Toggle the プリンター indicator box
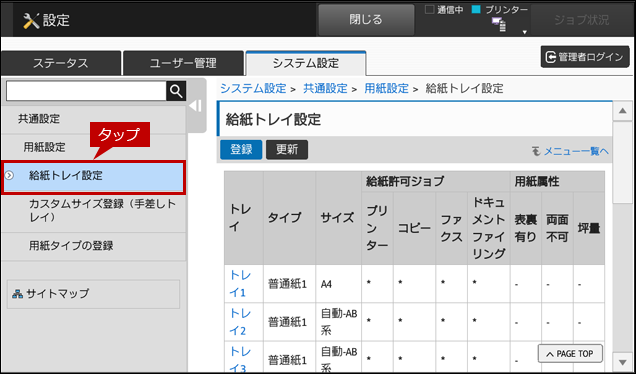Image resolution: width=636 pixels, height=374 pixels. tap(476, 10)
